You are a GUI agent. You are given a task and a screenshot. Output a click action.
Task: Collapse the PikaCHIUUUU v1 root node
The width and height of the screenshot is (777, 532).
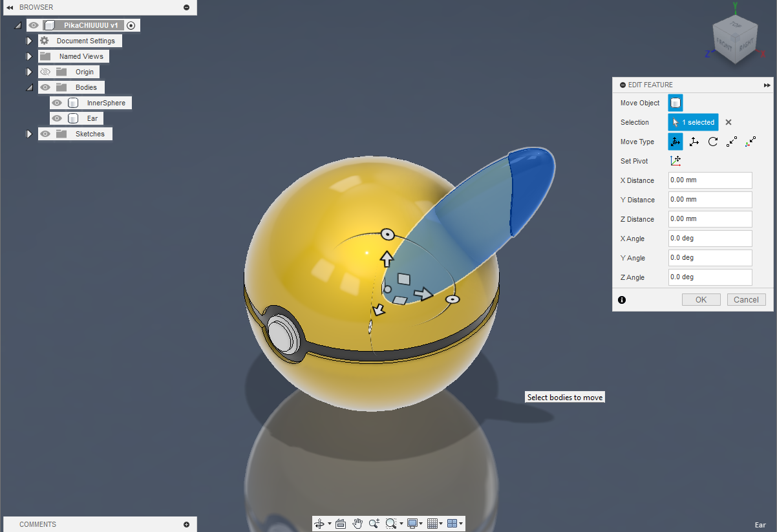coord(17,25)
